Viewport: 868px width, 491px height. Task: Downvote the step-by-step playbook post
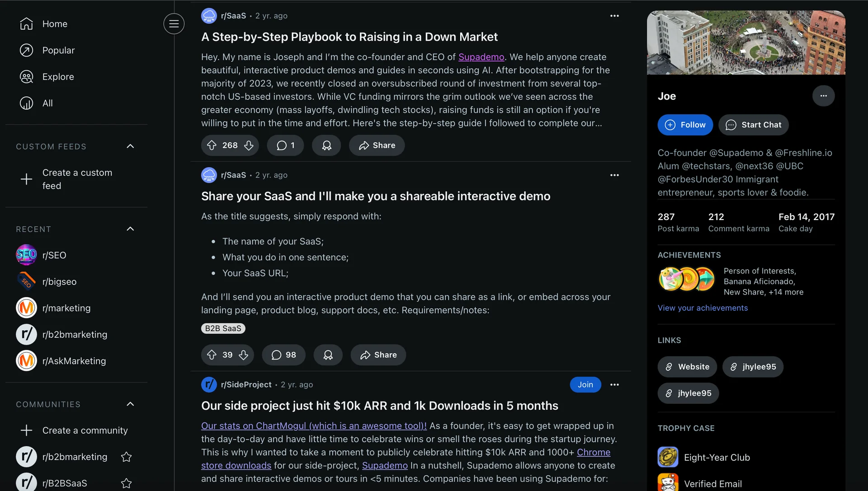[248, 145]
